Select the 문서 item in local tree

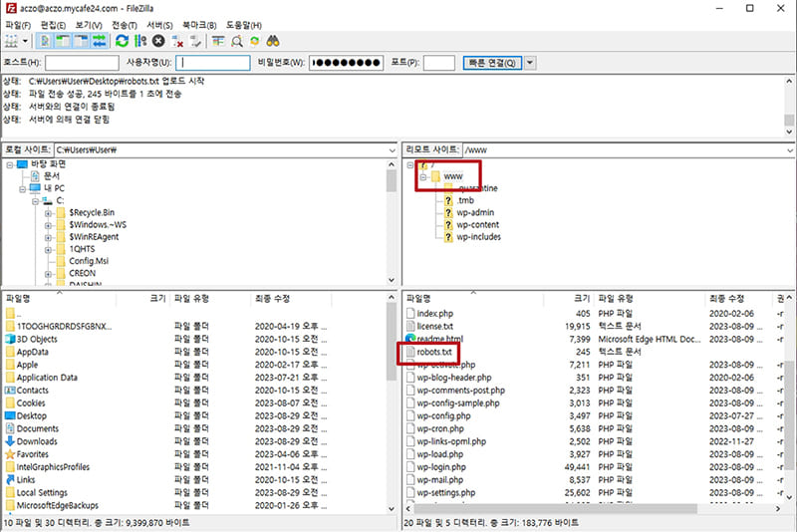[x=51, y=175]
